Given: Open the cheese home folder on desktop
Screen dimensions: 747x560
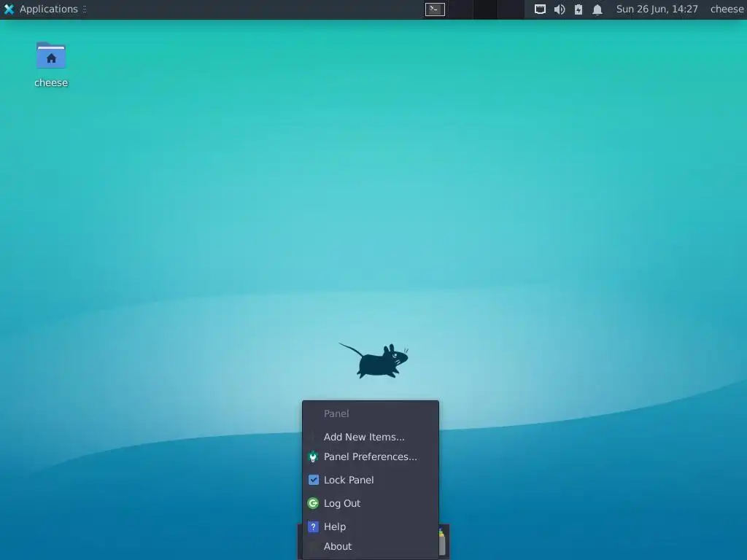Looking at the screenshot, I should (x=51, y=64).
